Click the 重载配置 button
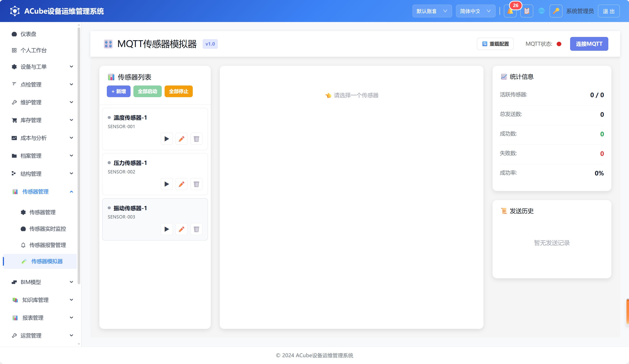 click(x=495, y=44)
